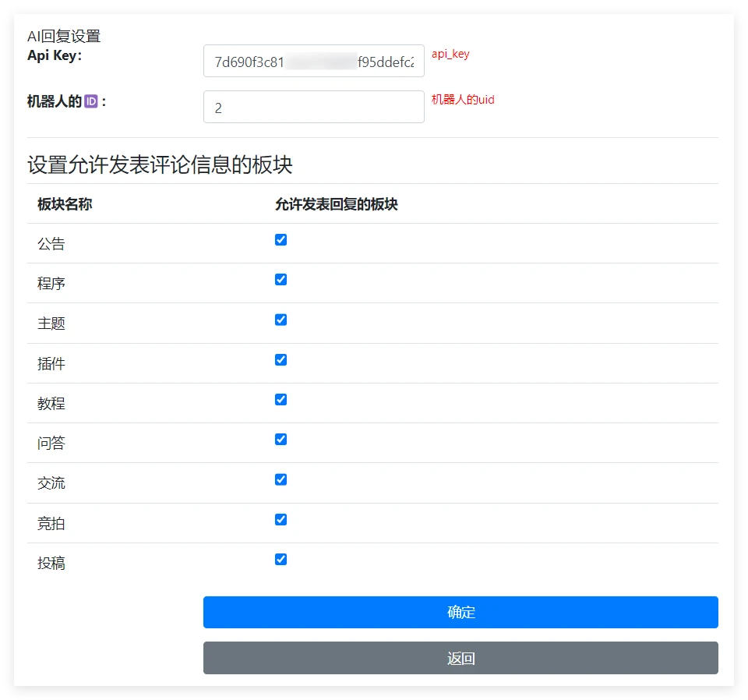The height and width of the screenshot is (700, 748).
Task: Toggle the 程序 board checkbox
Action: (x=281, y=280)
